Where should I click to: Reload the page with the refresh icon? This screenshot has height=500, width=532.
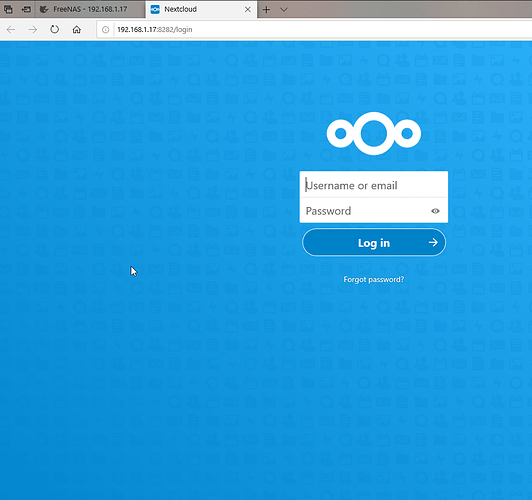(x=54, y=30)
